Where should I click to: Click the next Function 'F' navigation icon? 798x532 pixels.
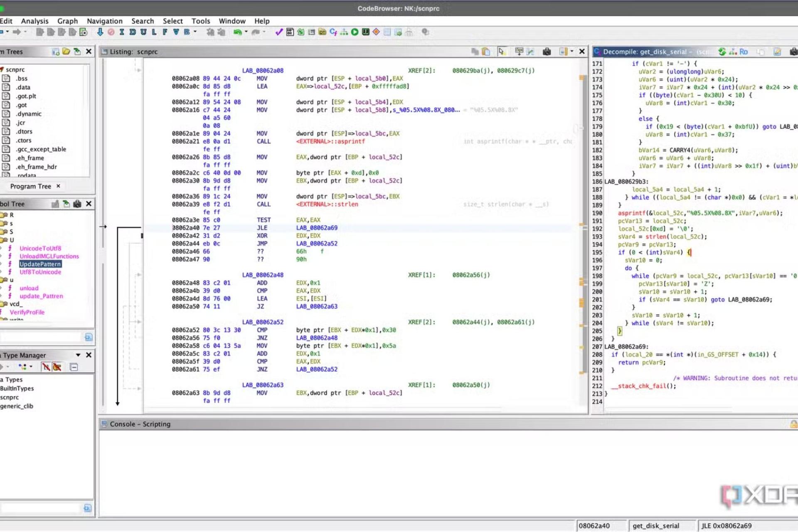click(165, 32)
